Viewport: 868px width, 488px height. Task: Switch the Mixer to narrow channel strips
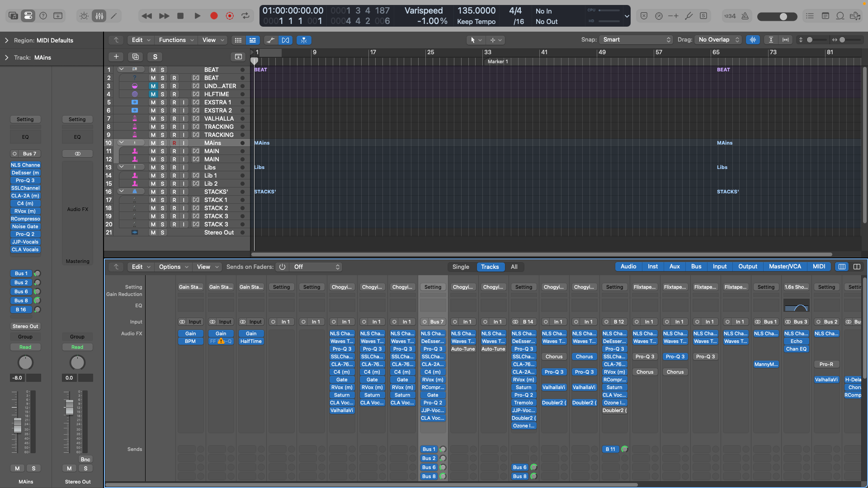842,267
